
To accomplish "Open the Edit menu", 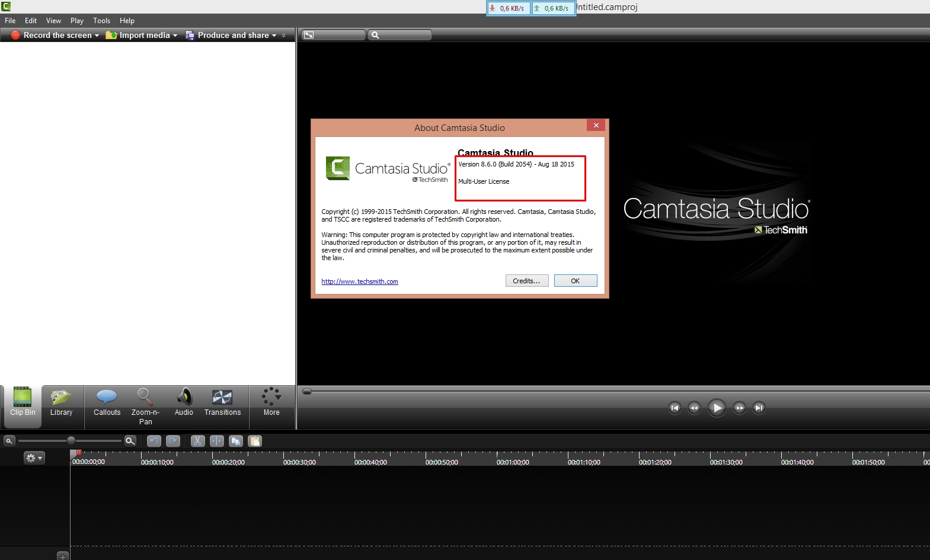I will pyautogui.click(x=31, y=21).
